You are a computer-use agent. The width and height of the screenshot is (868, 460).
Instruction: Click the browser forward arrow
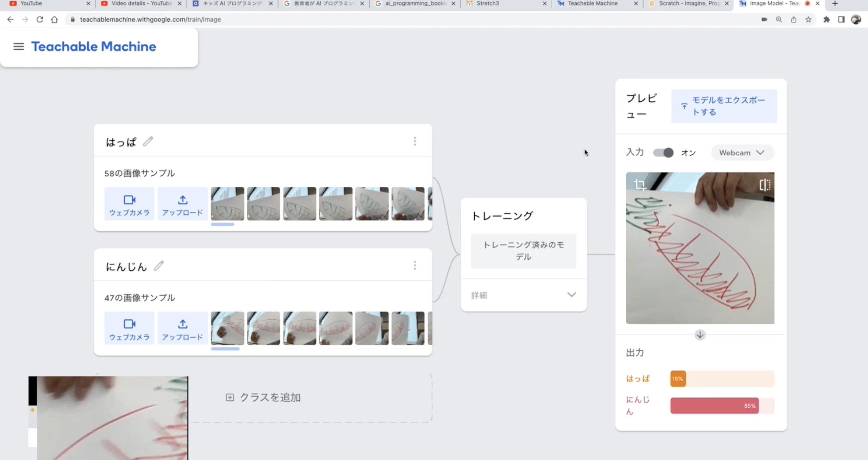coord(25,19)
